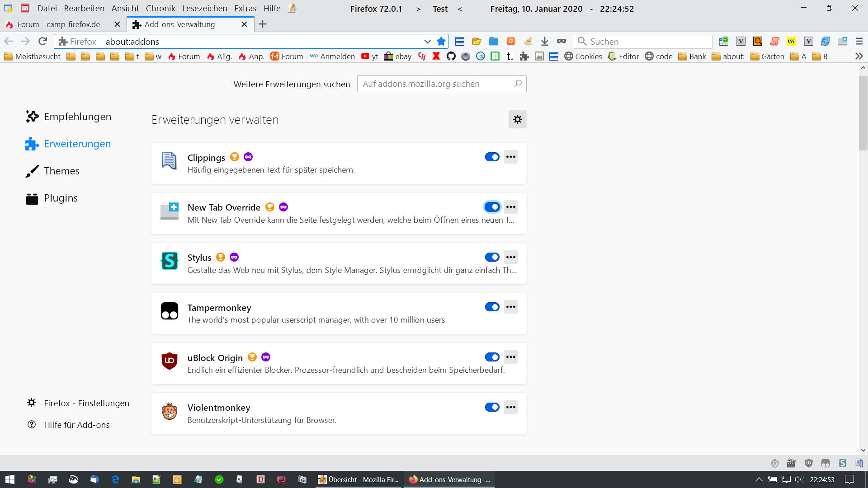Open more options for Stylus extension
This screenshot has width=868, height=488.
[511, 257]
